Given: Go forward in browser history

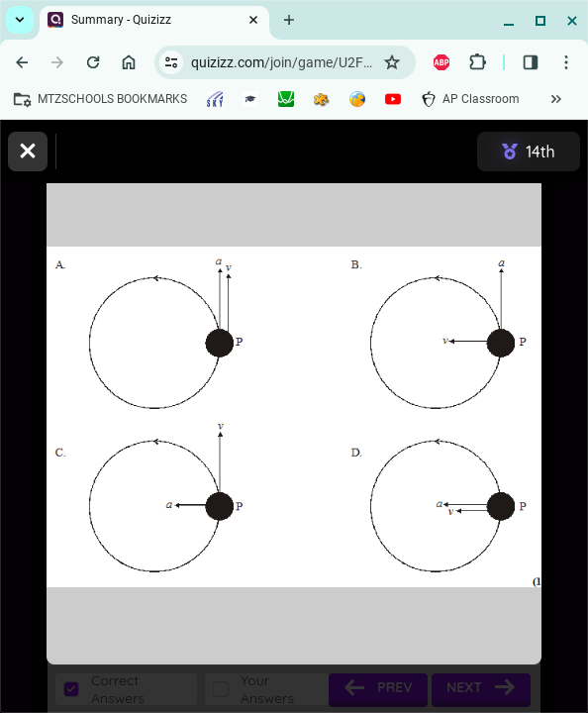Looking at the screenshot, I should tap(57, 62).
